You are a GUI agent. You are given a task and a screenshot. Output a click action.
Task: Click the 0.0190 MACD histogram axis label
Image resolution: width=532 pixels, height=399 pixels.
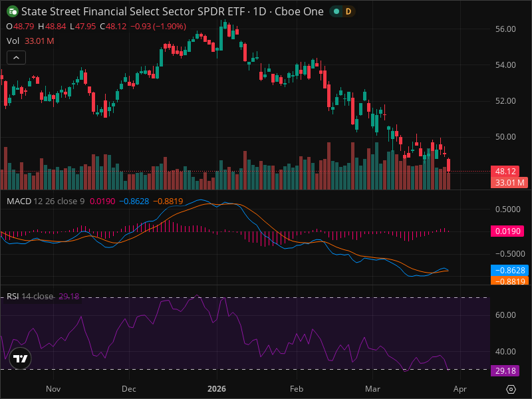click(507, 231)
